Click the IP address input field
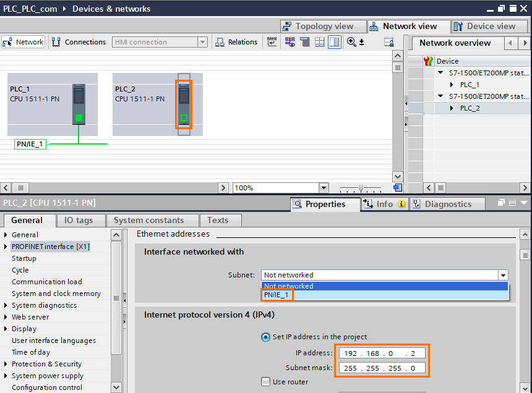Viewport: 532px width, 393px height. [x=382, y=353]
